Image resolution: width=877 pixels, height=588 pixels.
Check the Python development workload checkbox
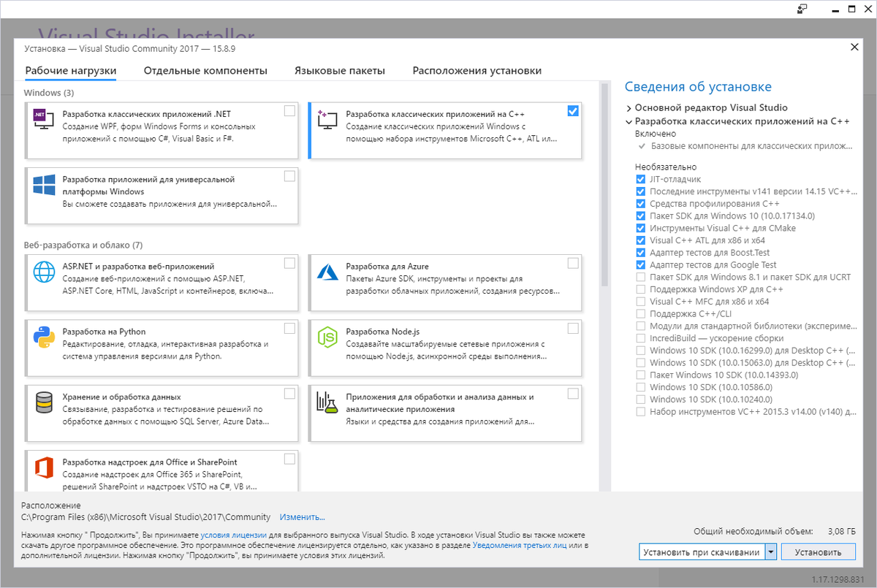[x=289, y=328]
